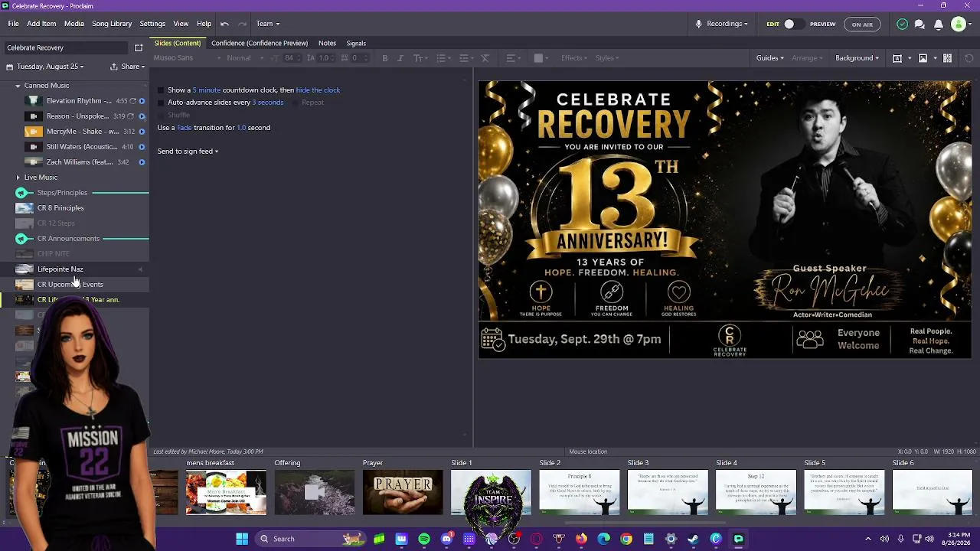Open the Team dropdown menu
Viewport: 980px width, 551px height.
click(x=268, y=24)
